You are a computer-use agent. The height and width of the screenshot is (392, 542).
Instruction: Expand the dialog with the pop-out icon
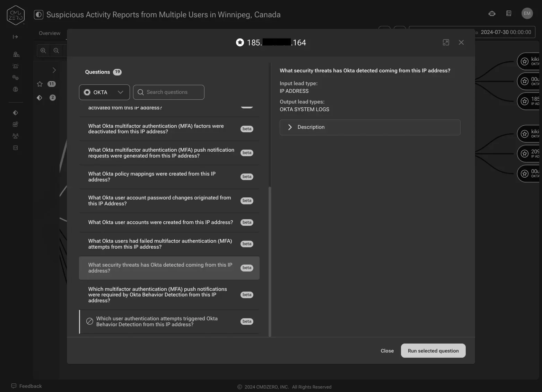(446, 42)
